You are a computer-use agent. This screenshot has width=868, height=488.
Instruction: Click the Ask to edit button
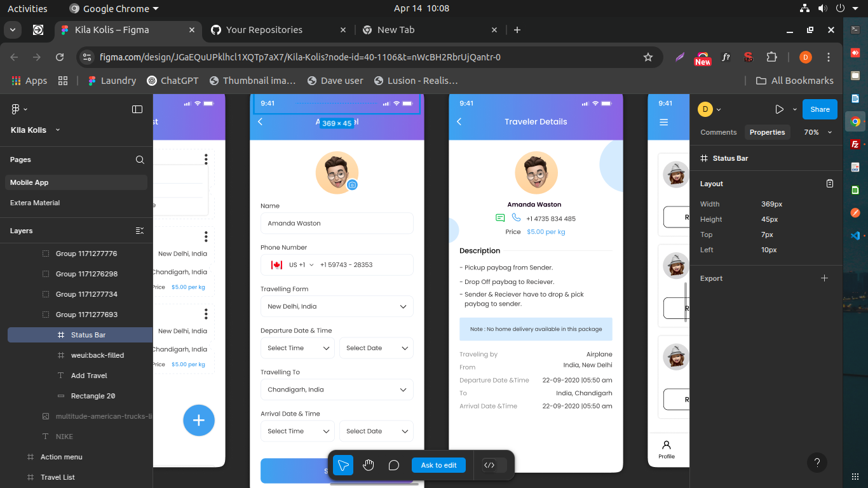pyautogui.click(x=438, y=465)
